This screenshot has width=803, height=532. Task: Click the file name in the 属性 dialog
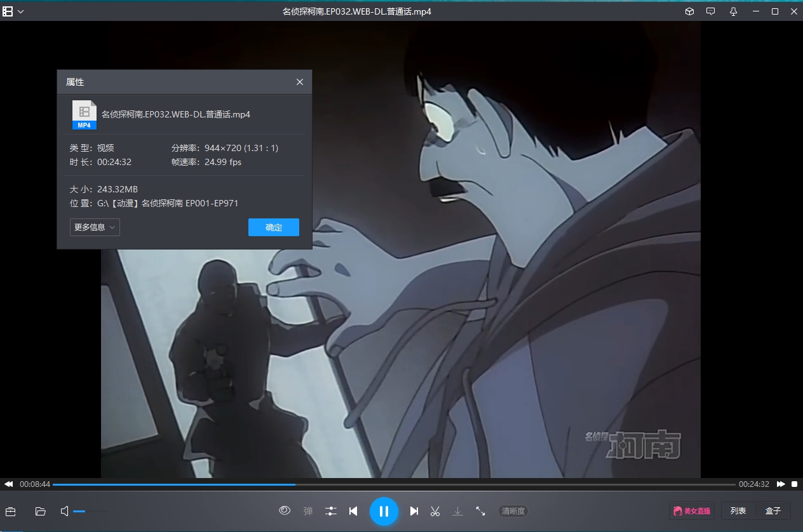(x=176, y=115)
